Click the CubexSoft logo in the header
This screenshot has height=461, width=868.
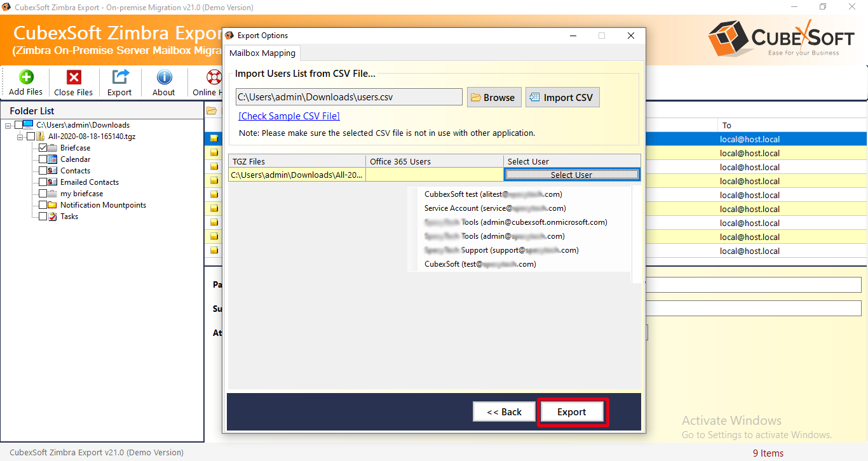(x=782, y=40)
